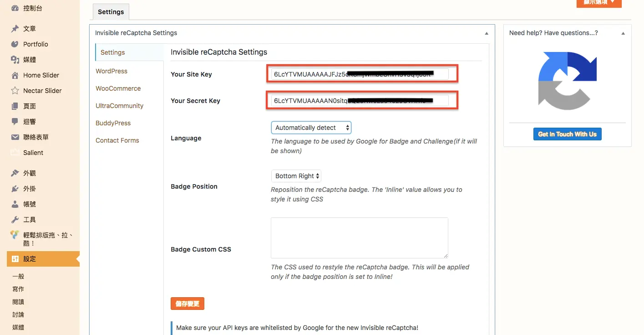Open the BuddyPress settings section
The height and width of the screenshot is (335, 644).
pyautogui.click(x=113, y=123)
